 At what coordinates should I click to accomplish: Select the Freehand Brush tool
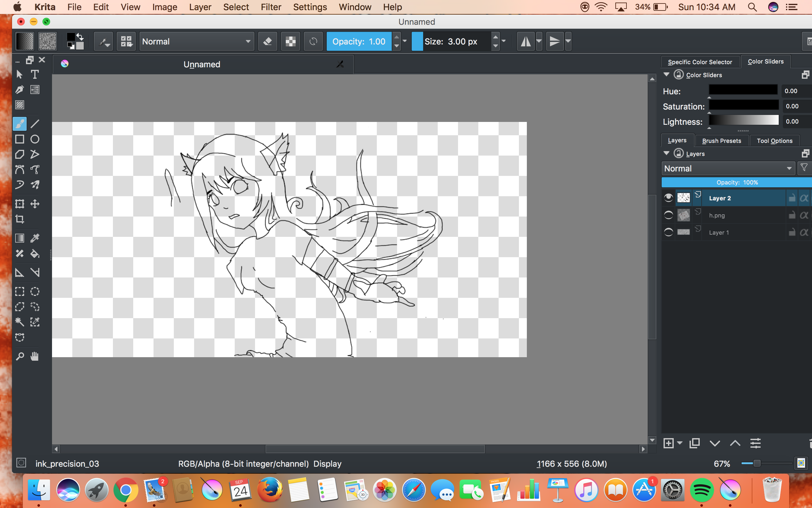pyautogui.click(x=19, y=124)
